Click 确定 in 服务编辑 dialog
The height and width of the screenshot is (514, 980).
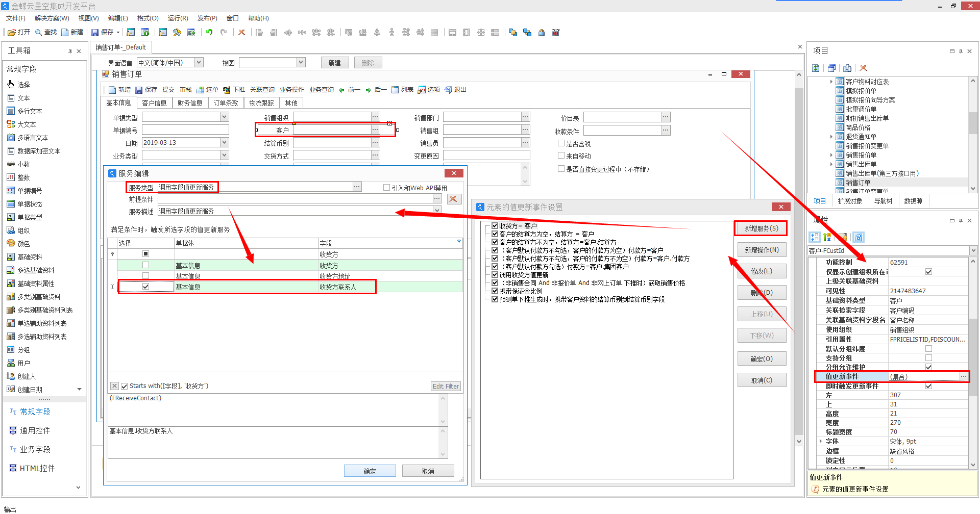click(x=370, y=471)
